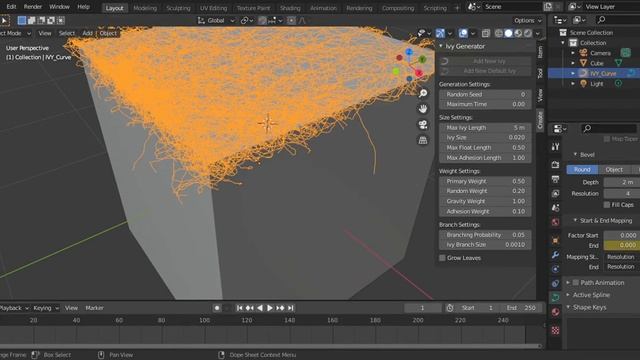
Task: Toggle the viewport gizmos button
Action: tap(440, 33)
